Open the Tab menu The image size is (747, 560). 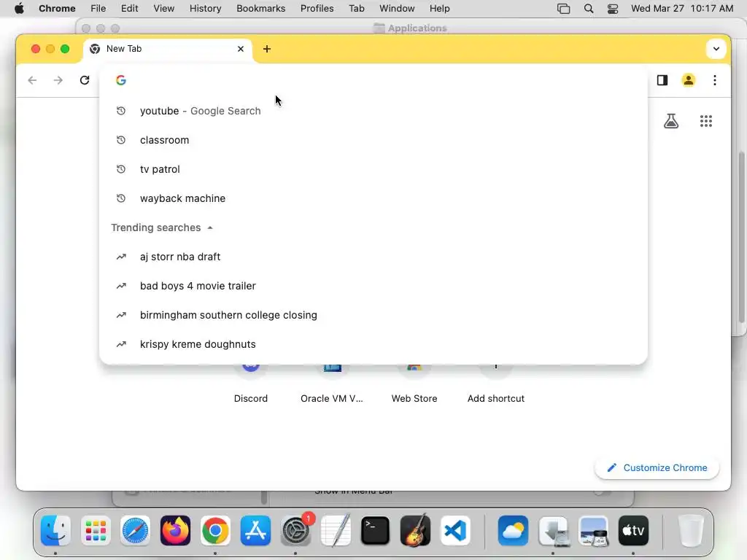(x=356, y=9)
